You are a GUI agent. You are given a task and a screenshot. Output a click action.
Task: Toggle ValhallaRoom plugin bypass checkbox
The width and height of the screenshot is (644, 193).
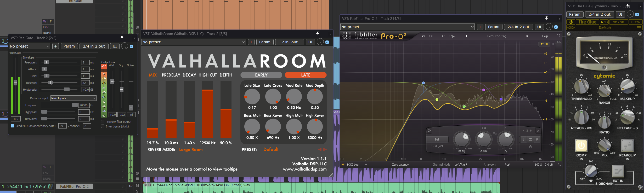click(327, 42)
